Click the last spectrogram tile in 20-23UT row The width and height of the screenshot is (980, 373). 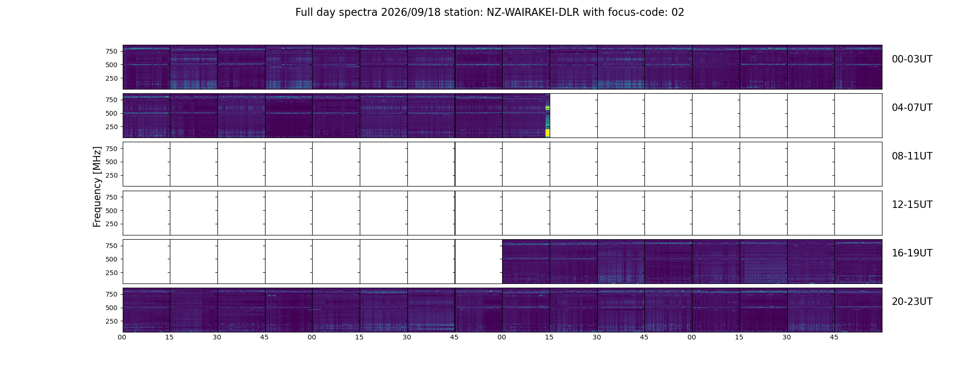(858, 310)
